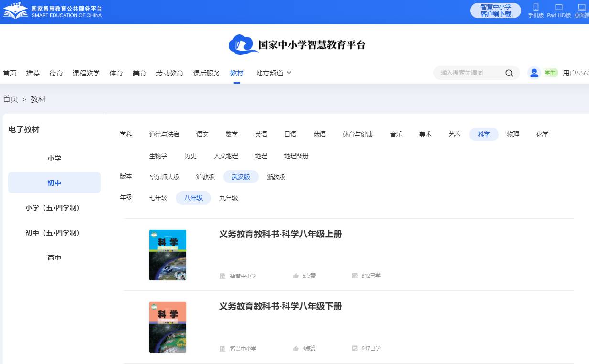Image resolution: width=589 pixels, height=364 pixels.
Task: Open the 课程教学 nav tab
Action: pos(86,73)
